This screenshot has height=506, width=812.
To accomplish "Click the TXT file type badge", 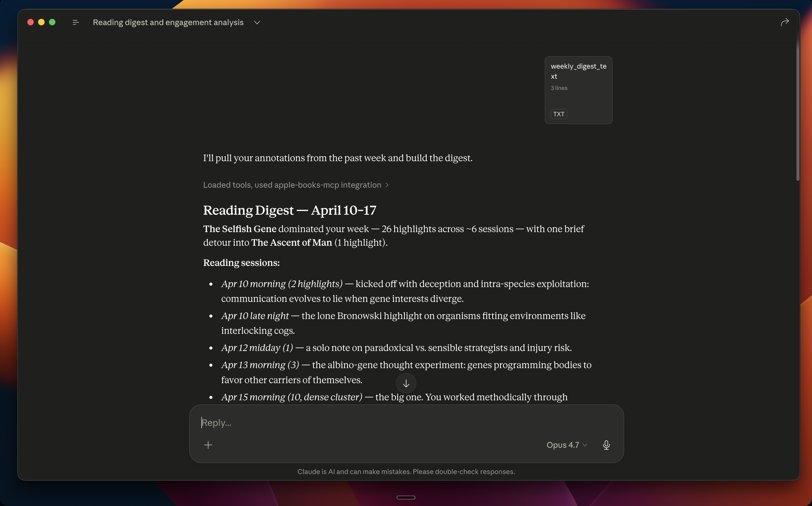I will [x=559, y=114].
